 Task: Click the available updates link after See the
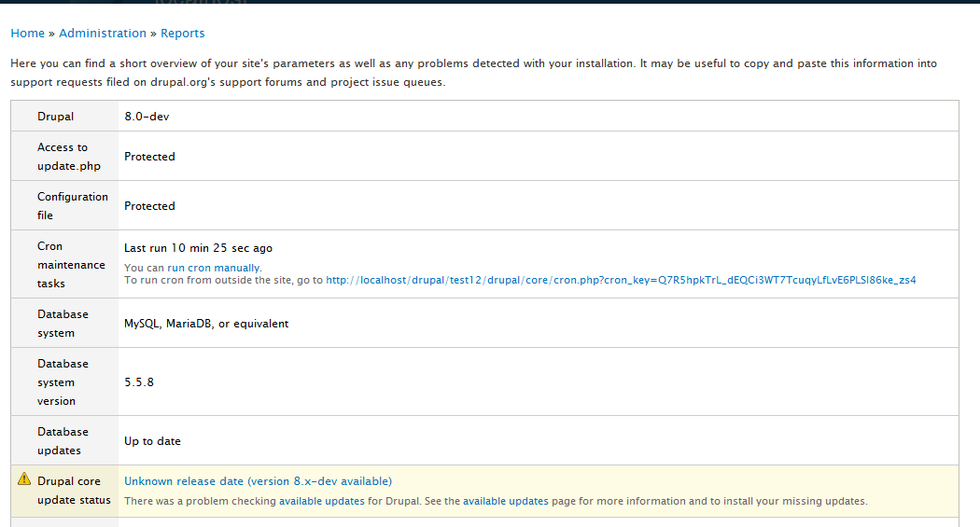(x=505, y=502)
